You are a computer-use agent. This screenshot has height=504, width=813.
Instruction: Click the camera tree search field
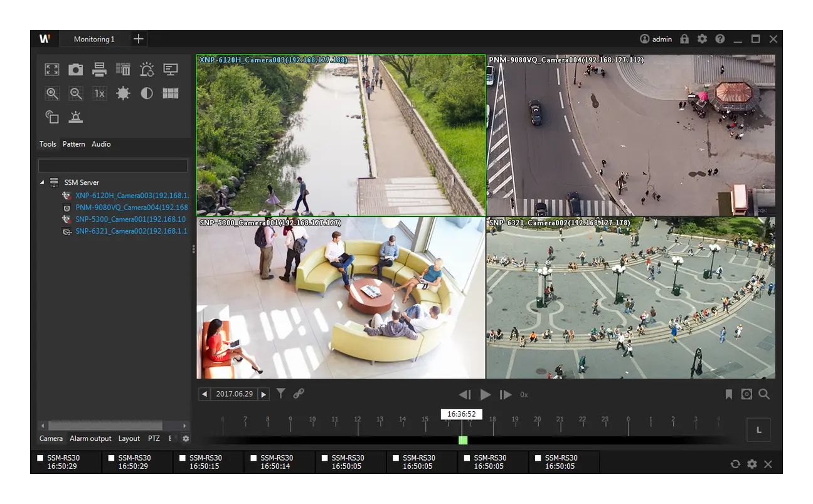coord(113,165)
